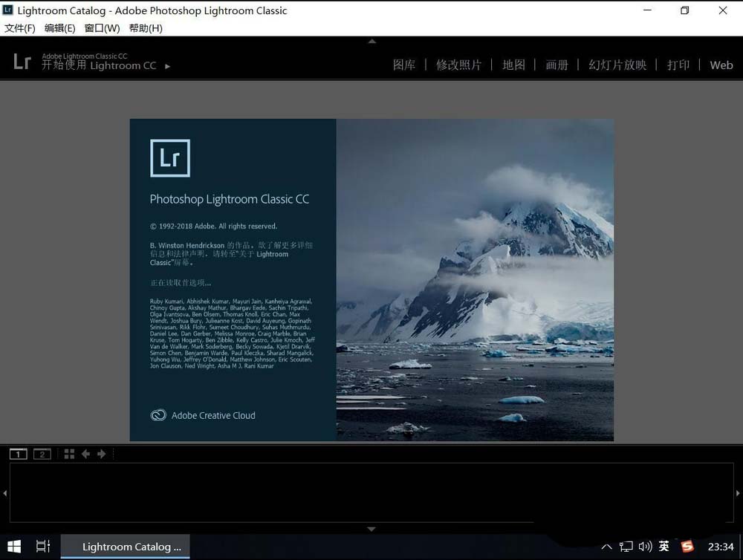743x560 pixels.
Task: Show hidden system tray icons
Action: 606,547
